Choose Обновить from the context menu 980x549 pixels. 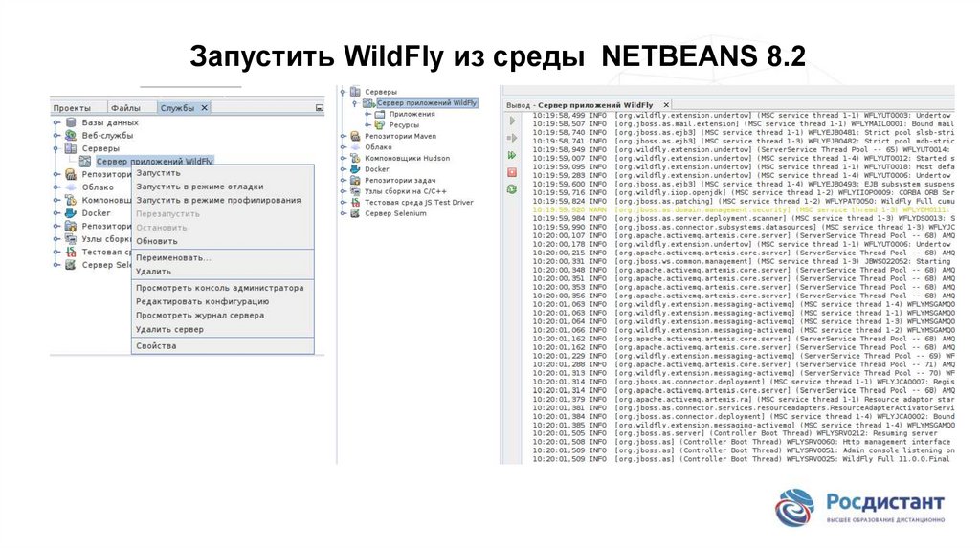point(222,241)
